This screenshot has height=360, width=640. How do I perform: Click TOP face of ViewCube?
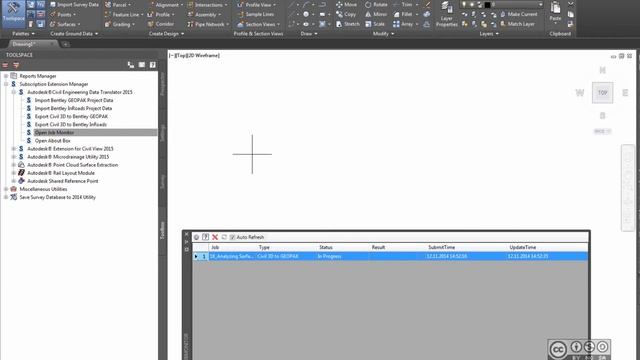tap(602, 93)
